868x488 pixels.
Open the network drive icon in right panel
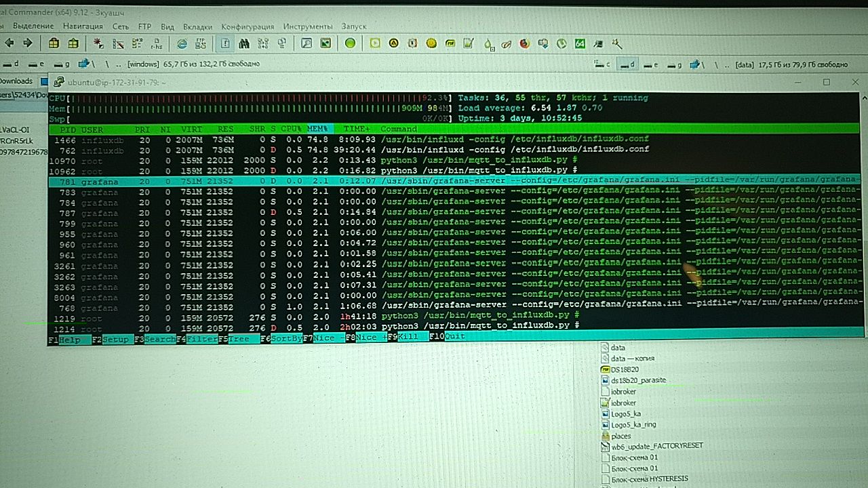click(696, 64)
